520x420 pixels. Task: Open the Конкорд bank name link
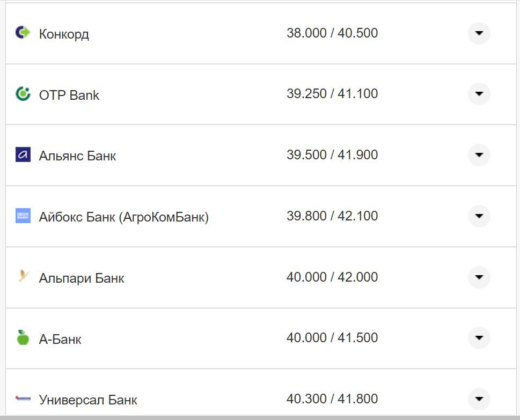coord(64,34)
